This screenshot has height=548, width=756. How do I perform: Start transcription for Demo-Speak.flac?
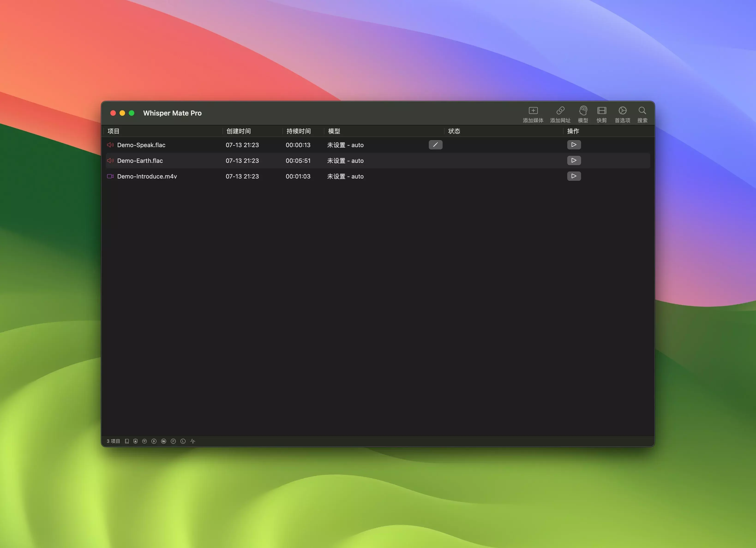pyautogui.click(x=574, y=145)
